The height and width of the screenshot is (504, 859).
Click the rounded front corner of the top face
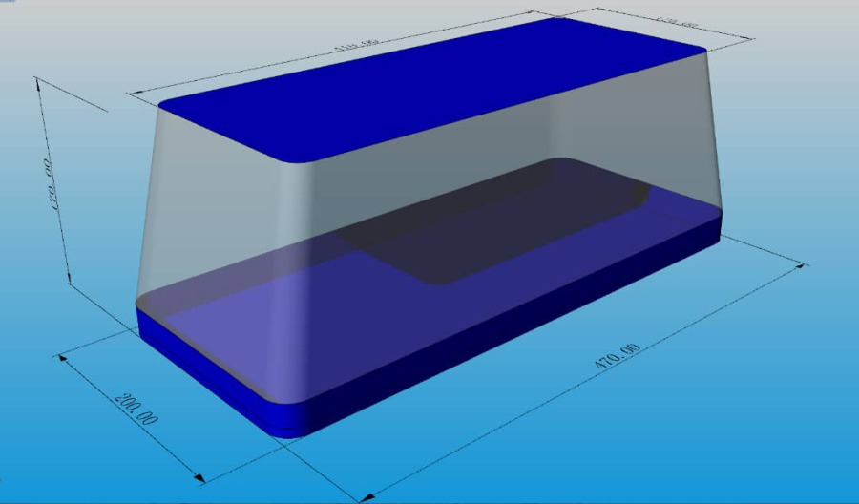coord(291,159)
